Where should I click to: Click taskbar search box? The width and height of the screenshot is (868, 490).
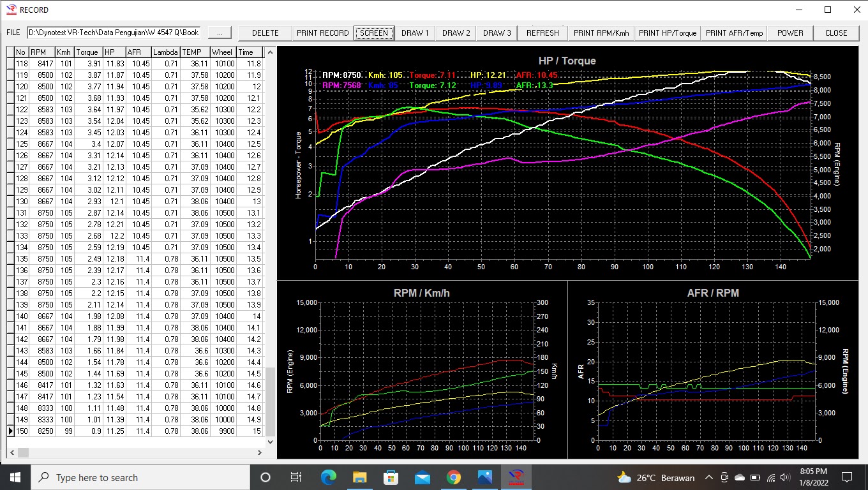[140, 477]
